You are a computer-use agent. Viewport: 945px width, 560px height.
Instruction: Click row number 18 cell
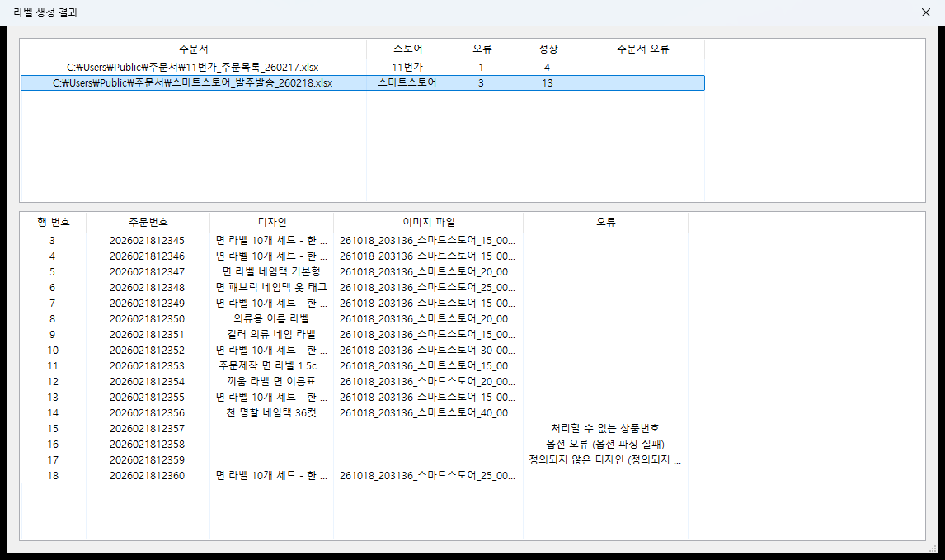53,476
